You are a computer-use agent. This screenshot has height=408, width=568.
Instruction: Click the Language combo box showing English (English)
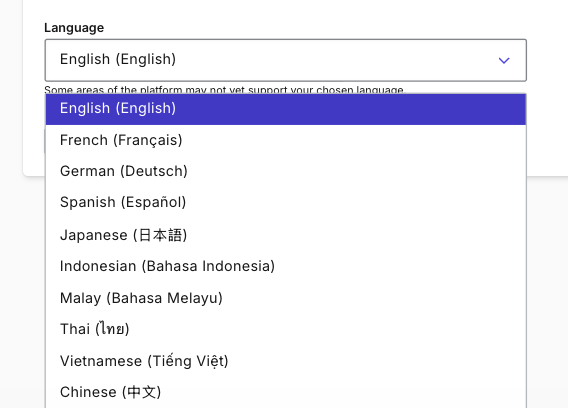pyautogui.click(x=285, y=60)
